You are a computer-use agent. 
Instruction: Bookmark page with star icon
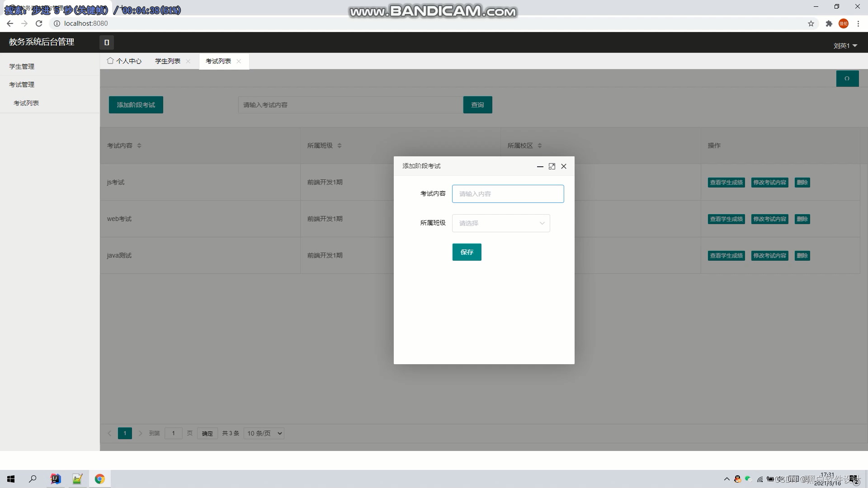click(x=811, y=23)
